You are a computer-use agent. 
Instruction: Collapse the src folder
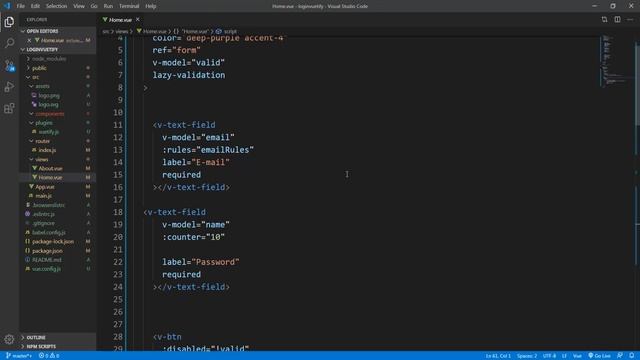click(x=57, y=77)
